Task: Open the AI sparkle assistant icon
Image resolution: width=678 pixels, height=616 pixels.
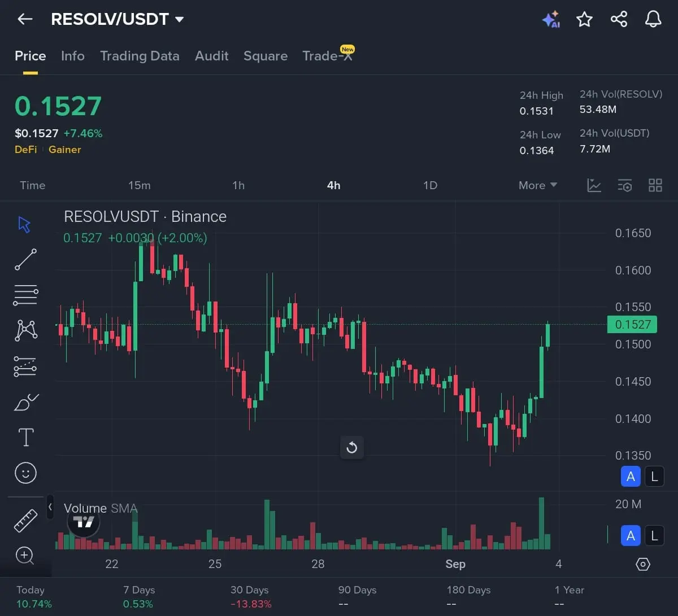Action: tap(551, 19)
